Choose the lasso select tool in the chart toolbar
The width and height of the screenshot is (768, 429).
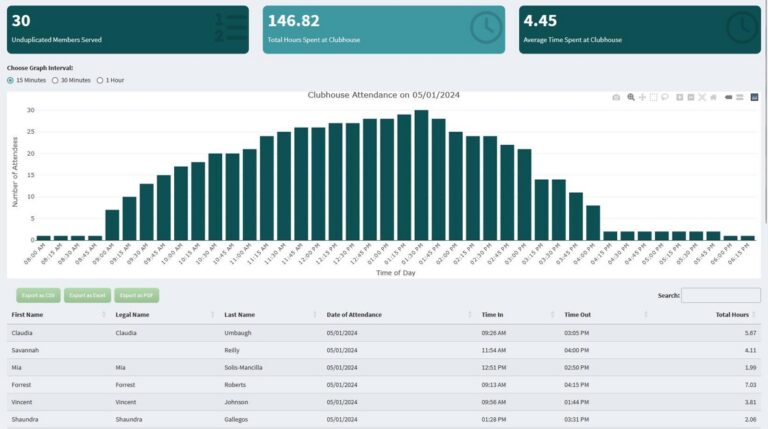(665, 97)
